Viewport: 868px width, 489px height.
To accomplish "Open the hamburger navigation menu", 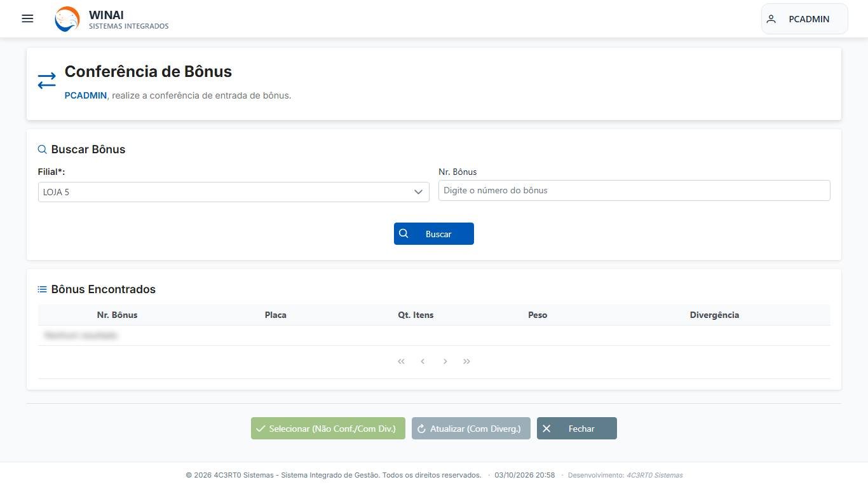I will click(27, 18).
